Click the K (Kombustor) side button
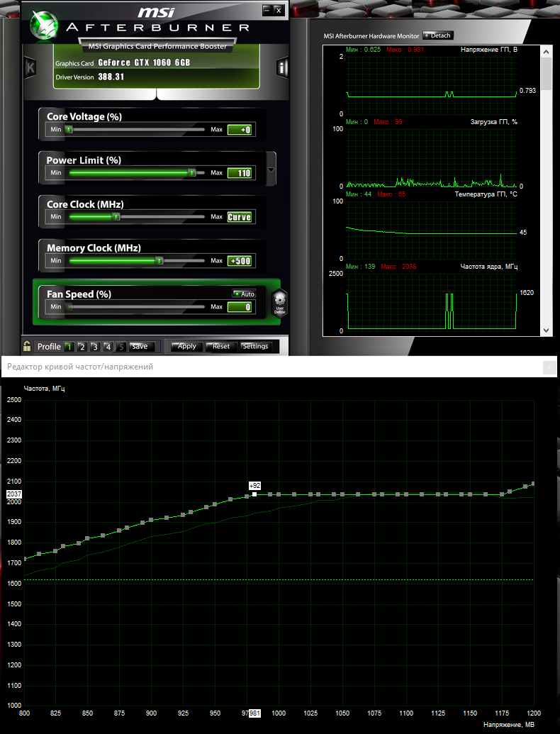560x734 pixels. click(x=30, y=68)
